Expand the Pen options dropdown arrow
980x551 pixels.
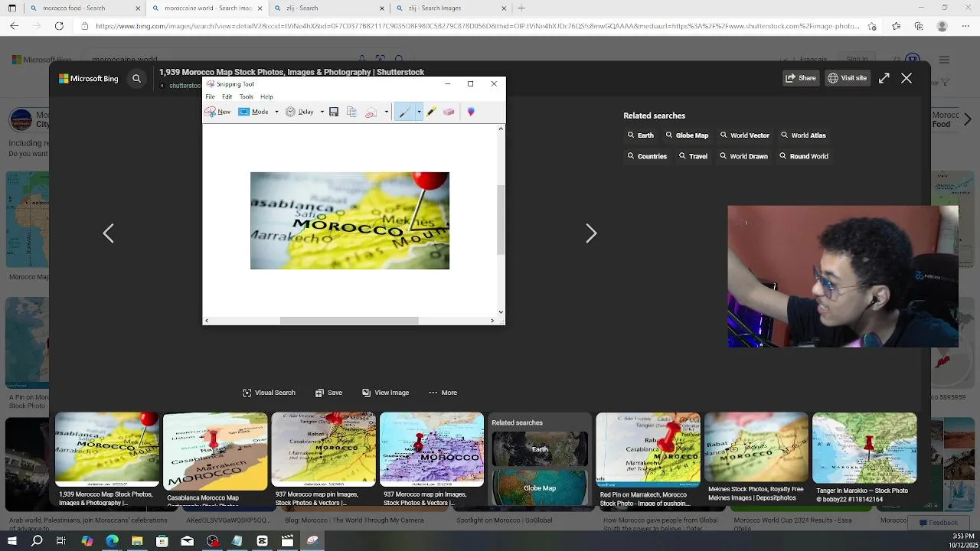(418, 112)
